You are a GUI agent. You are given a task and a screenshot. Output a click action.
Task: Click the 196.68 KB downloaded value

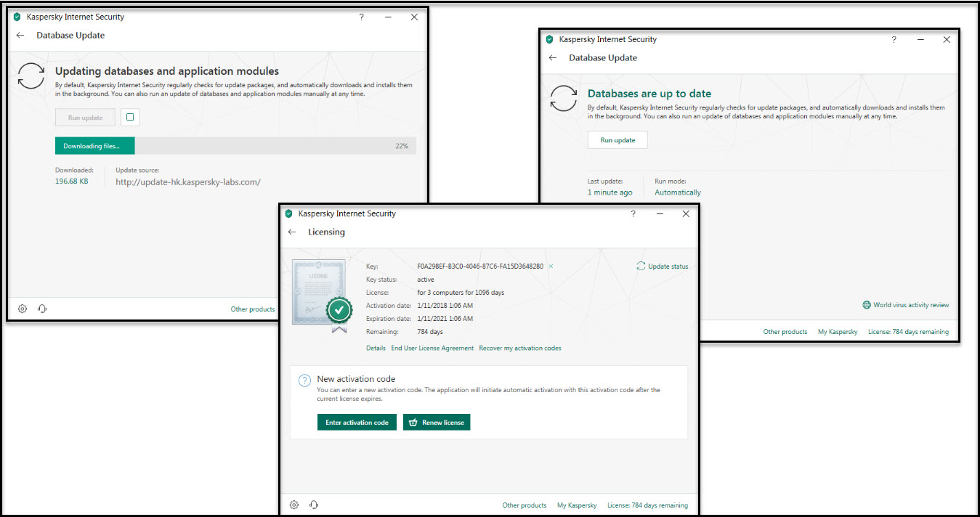(72, 182)
